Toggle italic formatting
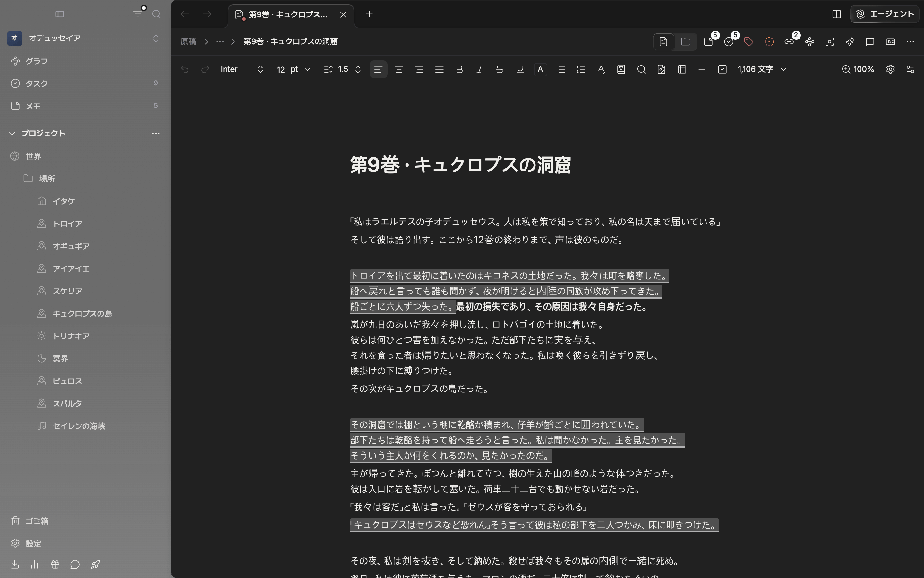 pos(480,69)
